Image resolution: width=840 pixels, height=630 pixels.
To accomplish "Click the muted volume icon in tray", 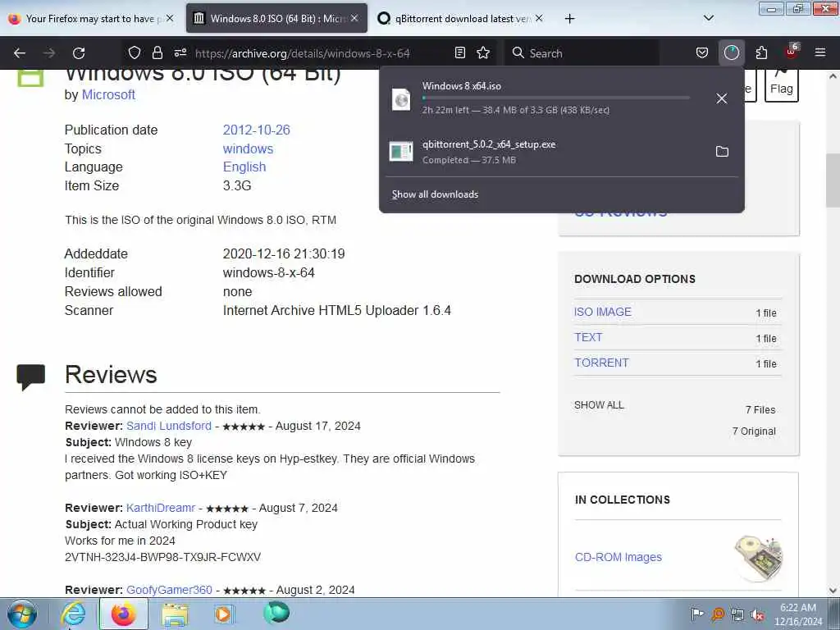I will pyautogui.click(x=757, y=614).
